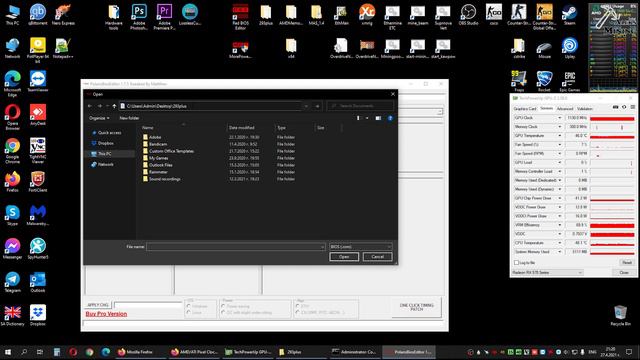
Task: Click the Back arrow in Open dialog
Action: (90, 106)
